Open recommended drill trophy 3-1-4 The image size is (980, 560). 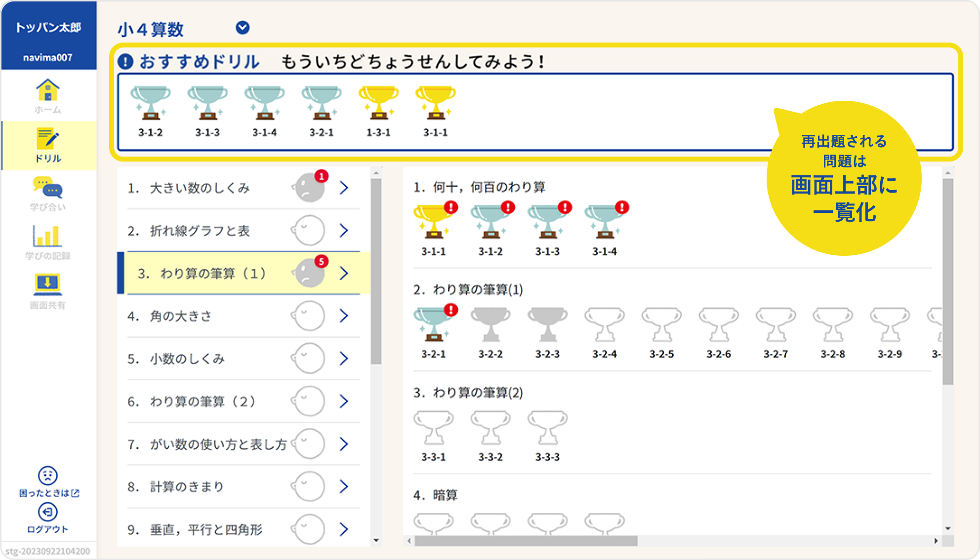265,103
